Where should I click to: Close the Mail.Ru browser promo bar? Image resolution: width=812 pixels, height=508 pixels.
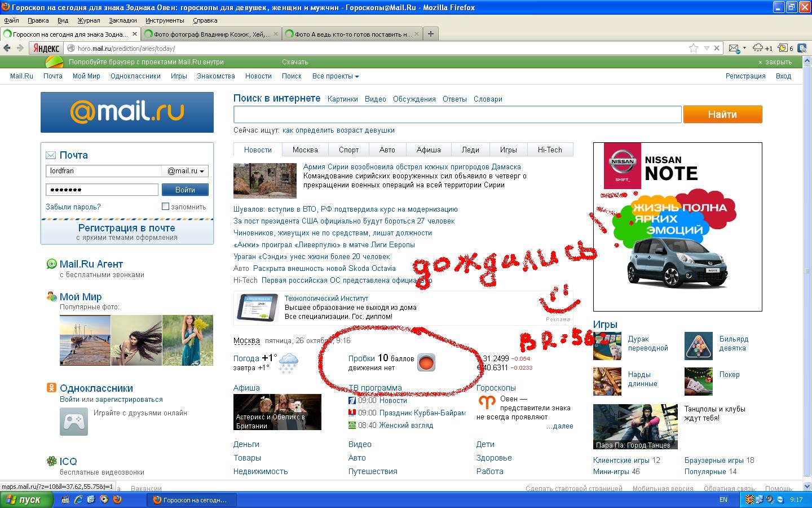pos(775,62)
